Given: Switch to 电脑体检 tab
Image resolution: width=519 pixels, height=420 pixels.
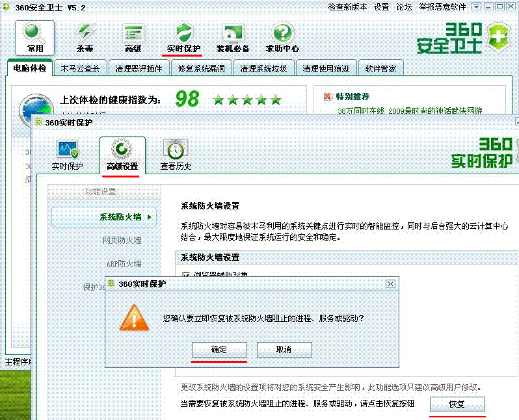Looking at the screenshot, I should (29, 68).
